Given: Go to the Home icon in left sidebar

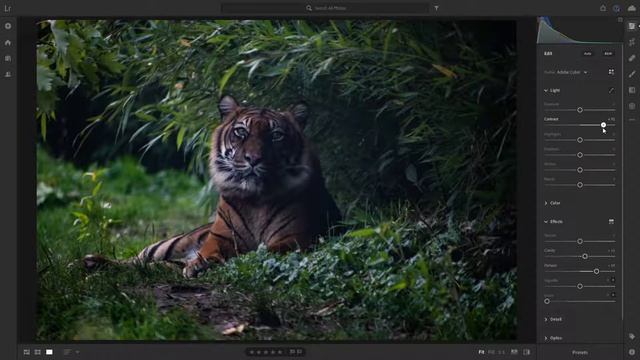Looking at the screenshot, I should coord(8,42).
